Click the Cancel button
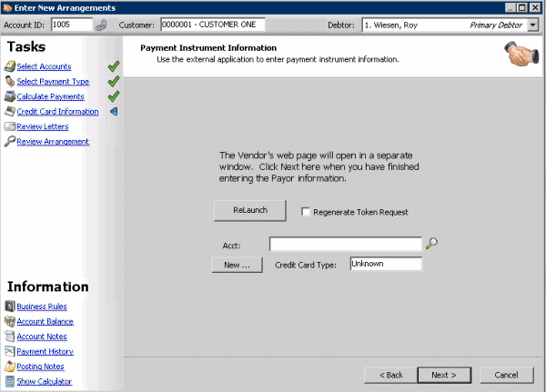 point(506,375)
